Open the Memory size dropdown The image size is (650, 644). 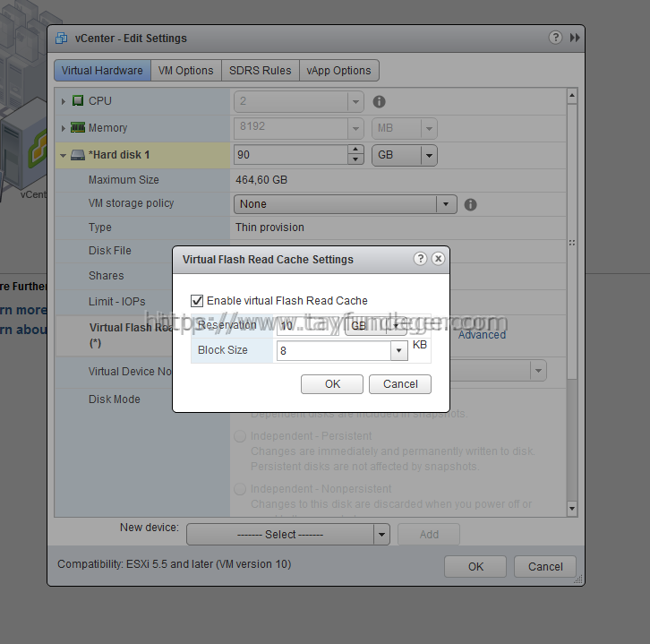click(x=355, y=129)
